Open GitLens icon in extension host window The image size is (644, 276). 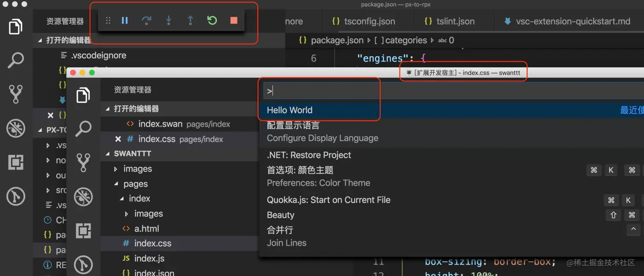(83, 264)
